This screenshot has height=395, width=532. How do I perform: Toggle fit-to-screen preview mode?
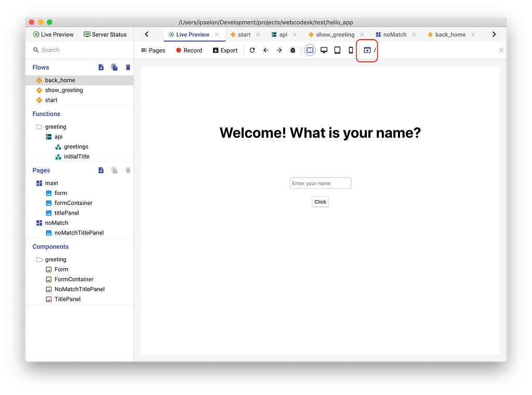[x=310, y=50]
